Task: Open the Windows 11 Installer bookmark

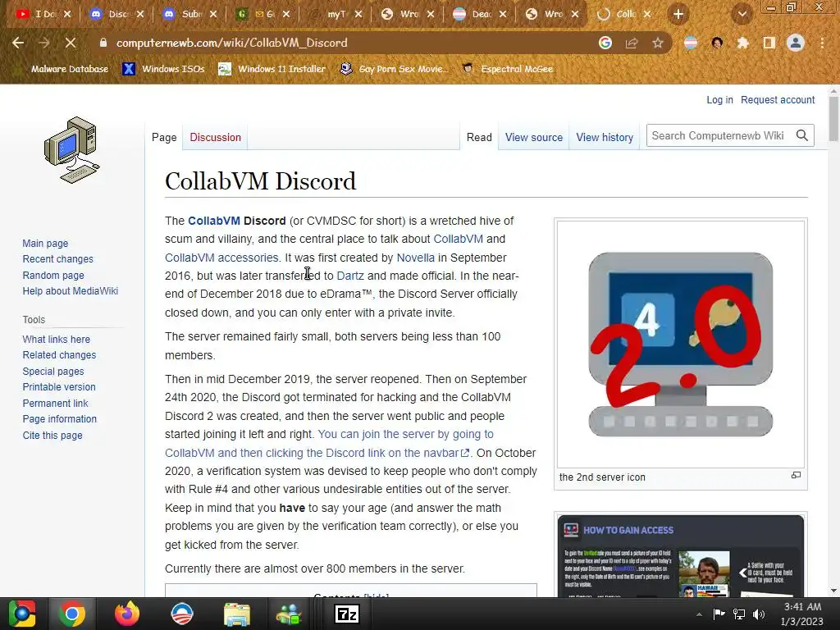Action: point(272,69)
